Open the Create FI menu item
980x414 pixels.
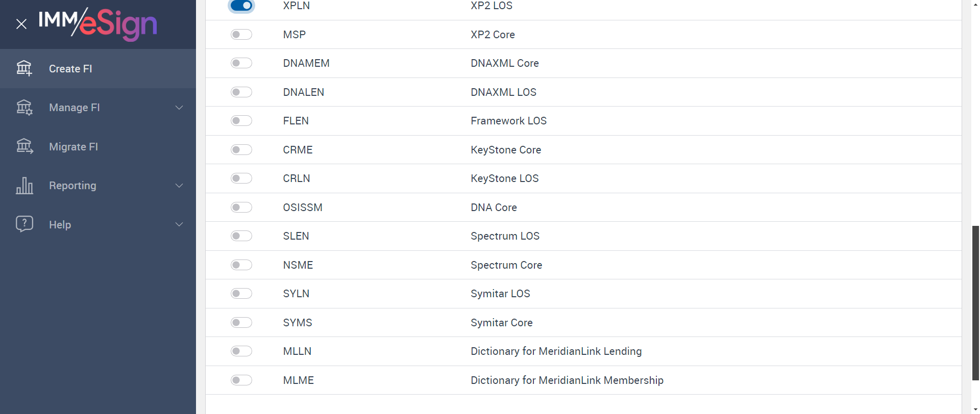(70, 69)
